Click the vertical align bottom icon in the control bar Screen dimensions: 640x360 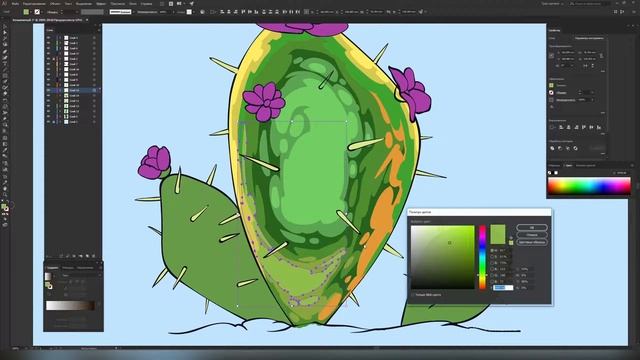coord(257,12)
